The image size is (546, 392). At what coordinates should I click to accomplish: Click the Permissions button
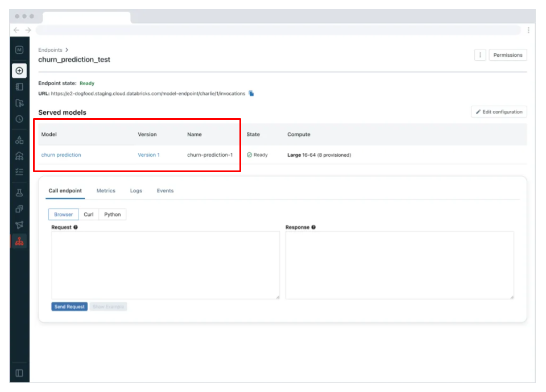508,55
